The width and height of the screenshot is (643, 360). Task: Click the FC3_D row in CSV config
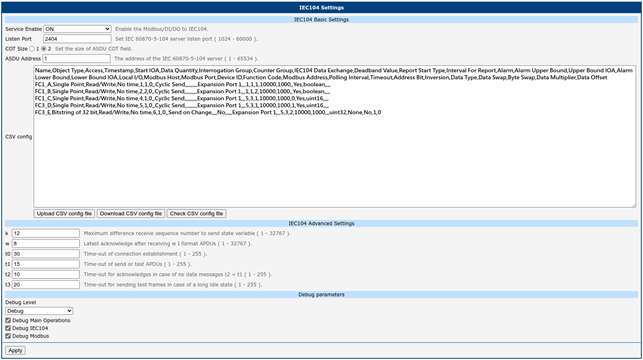click(182, 105)
